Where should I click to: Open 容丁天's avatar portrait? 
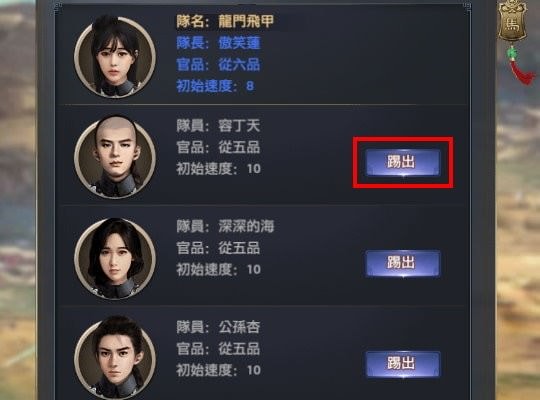(115, 157)
